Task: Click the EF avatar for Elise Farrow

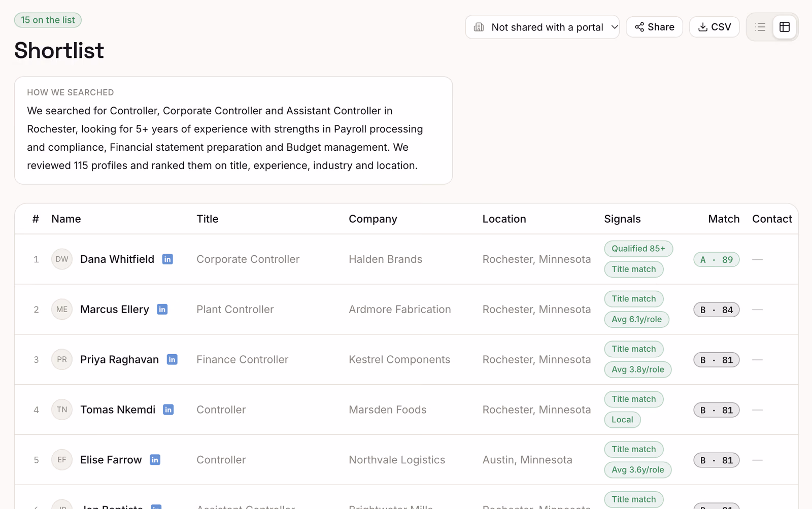Action: pos(62,460)
